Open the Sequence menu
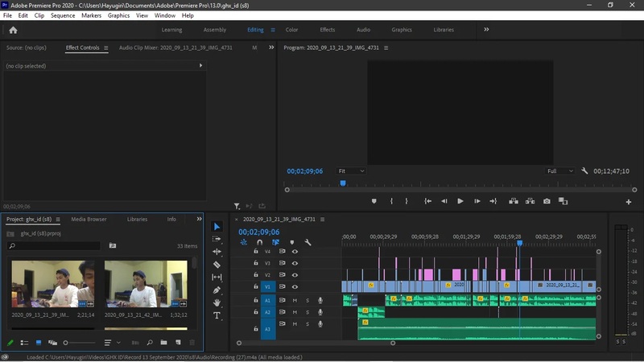Viewport: 644px width, 362px height. click(63, 15)
